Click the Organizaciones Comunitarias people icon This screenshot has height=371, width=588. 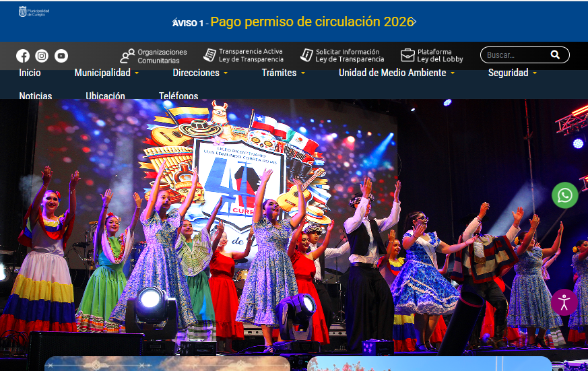127,56
